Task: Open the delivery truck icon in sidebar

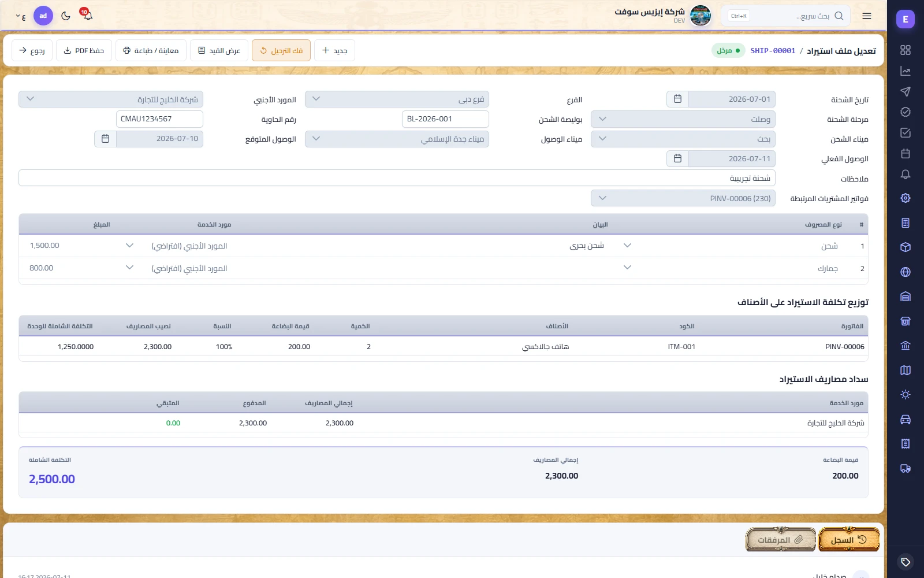Action: pyautogui.click(x=906, y=468)
